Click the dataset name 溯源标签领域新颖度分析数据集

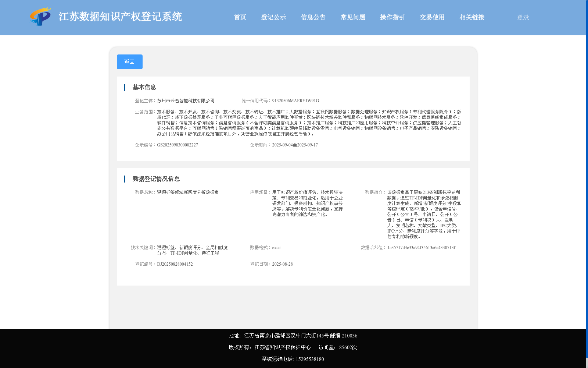(x=188, y=192)
